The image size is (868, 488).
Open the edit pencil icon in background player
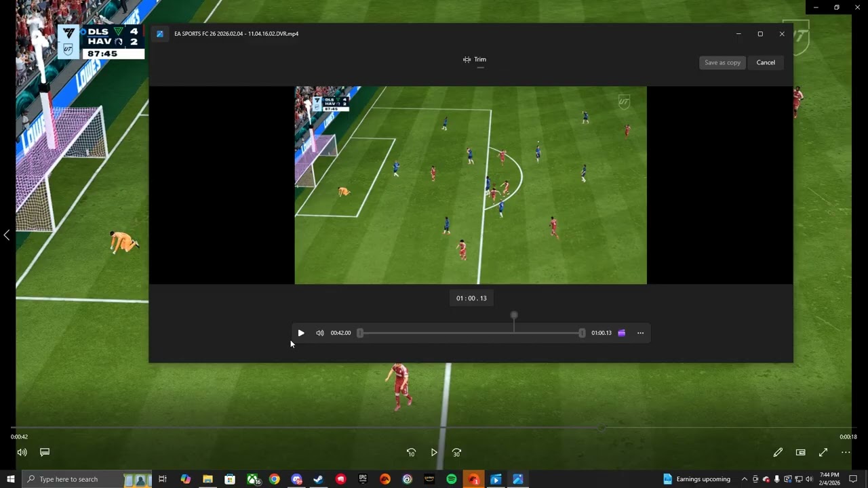click(778, 452)
